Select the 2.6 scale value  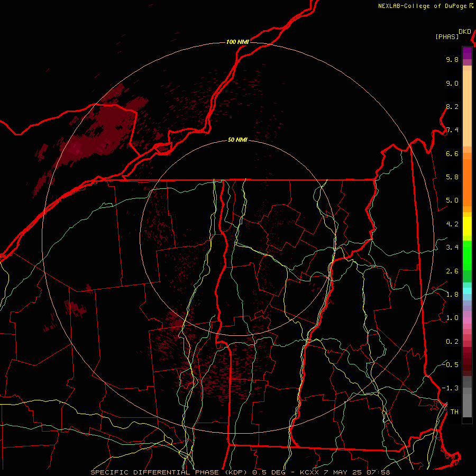(x=452, y=271)
